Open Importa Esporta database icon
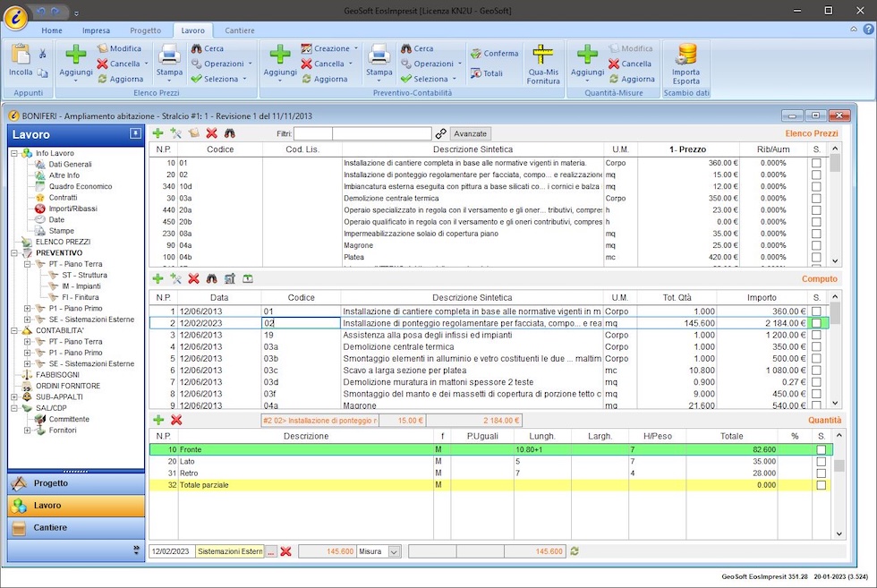The image size is (877, 588). [685, 55]
